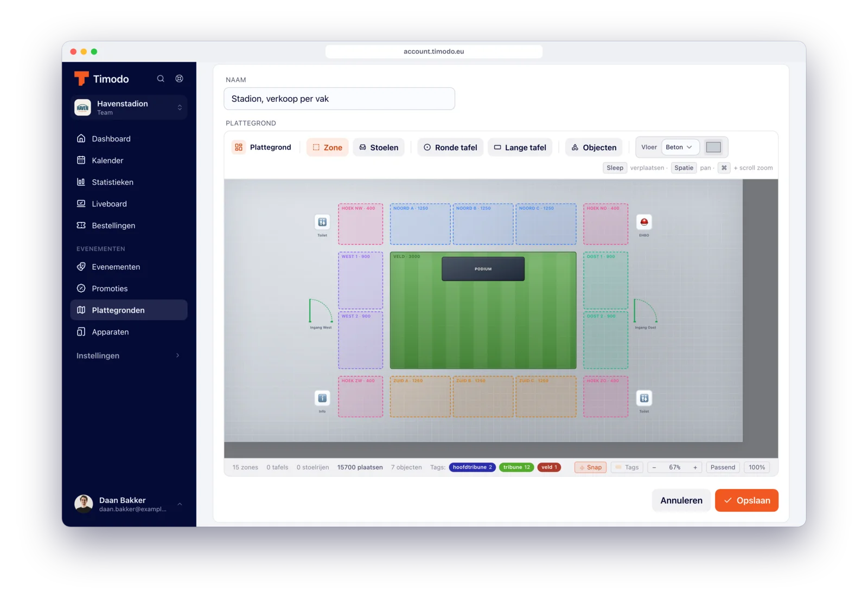Pick the Lange tafel tool

[520, 147]
